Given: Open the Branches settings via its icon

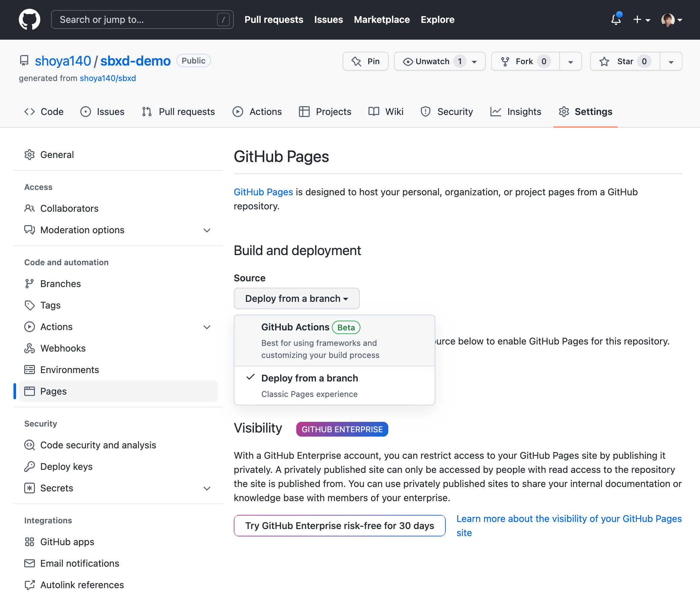Looking at the screenshot, I should click(30, 284).
